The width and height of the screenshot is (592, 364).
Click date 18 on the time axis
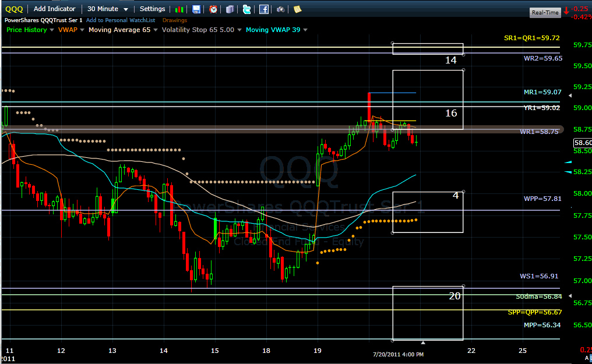tap(266, 351)
